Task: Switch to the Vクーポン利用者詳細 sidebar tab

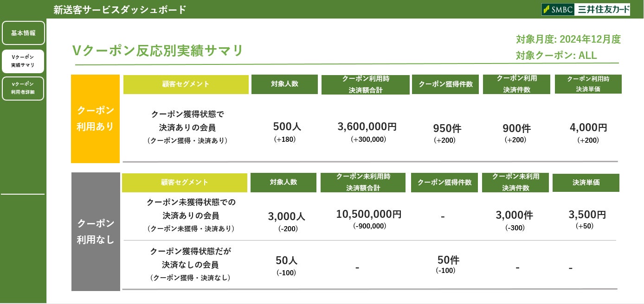Action: [23, 89]
